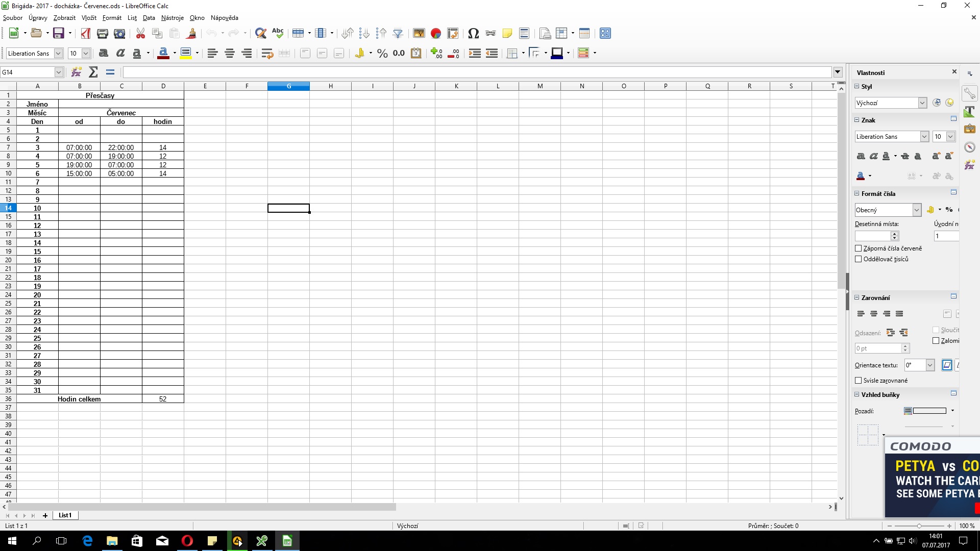The image size is (980, 551).
Task: Click the Pozadí background color swatch
Action: 928,411
